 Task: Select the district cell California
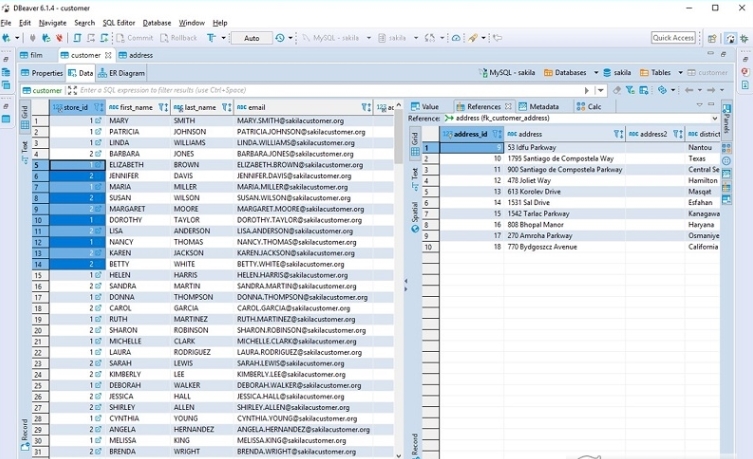click(x=703, y=247)
